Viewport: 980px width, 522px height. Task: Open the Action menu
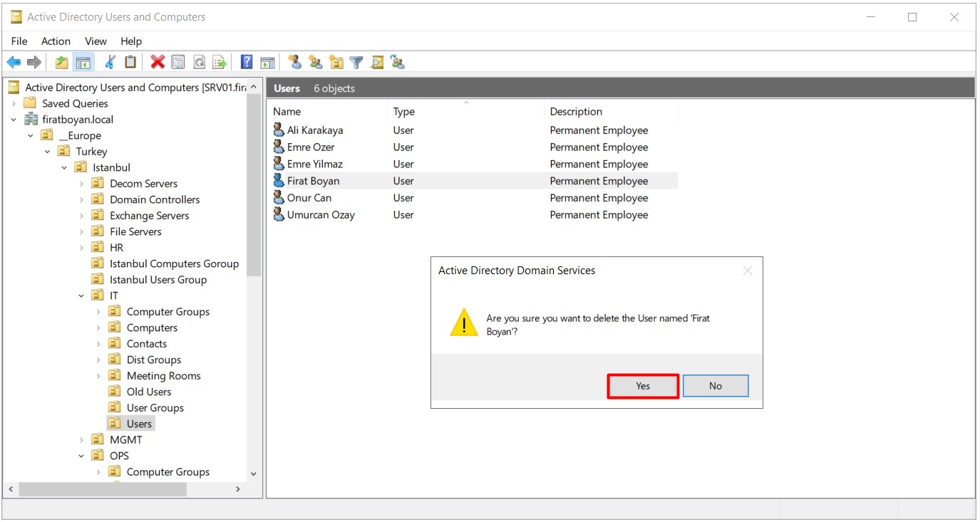tap(56, 41)
